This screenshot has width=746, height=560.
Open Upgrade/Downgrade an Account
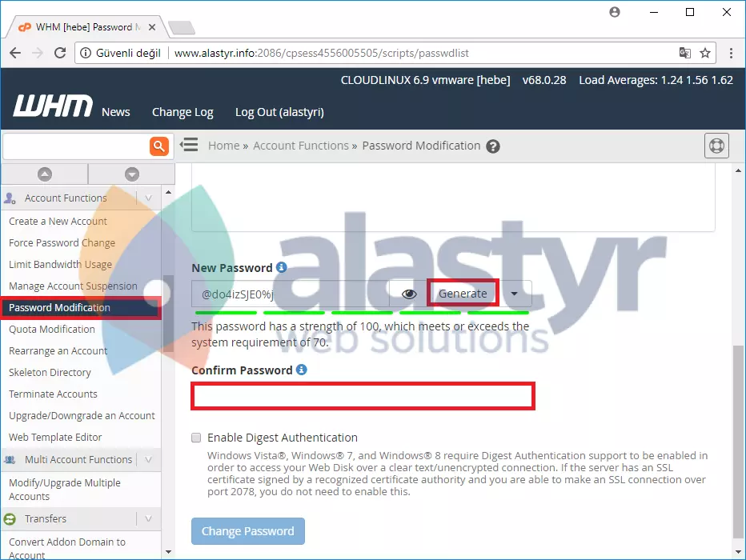pos(82,415)
